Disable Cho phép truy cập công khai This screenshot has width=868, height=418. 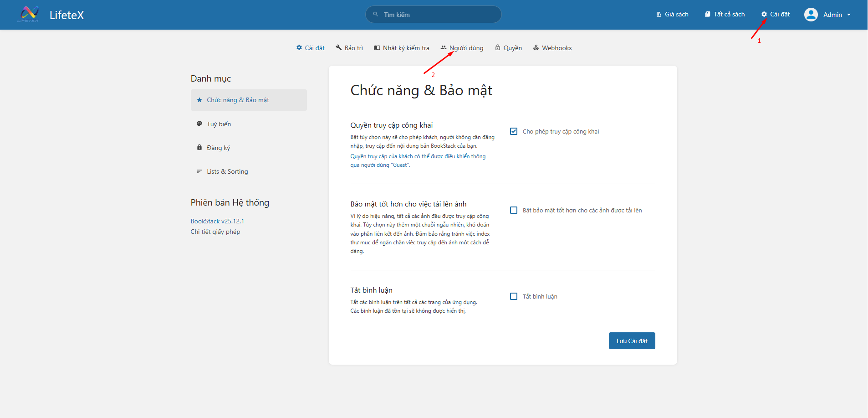514,132
